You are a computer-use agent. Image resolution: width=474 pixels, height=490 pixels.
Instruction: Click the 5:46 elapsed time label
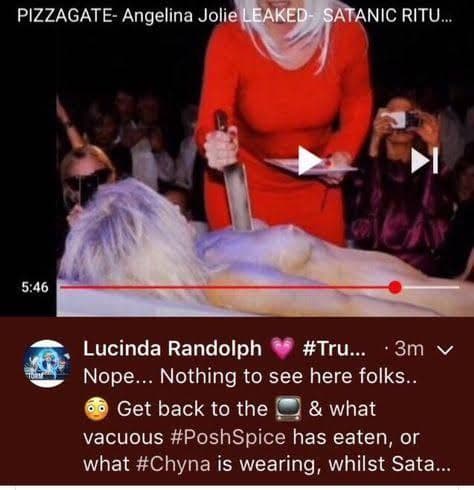35,287
